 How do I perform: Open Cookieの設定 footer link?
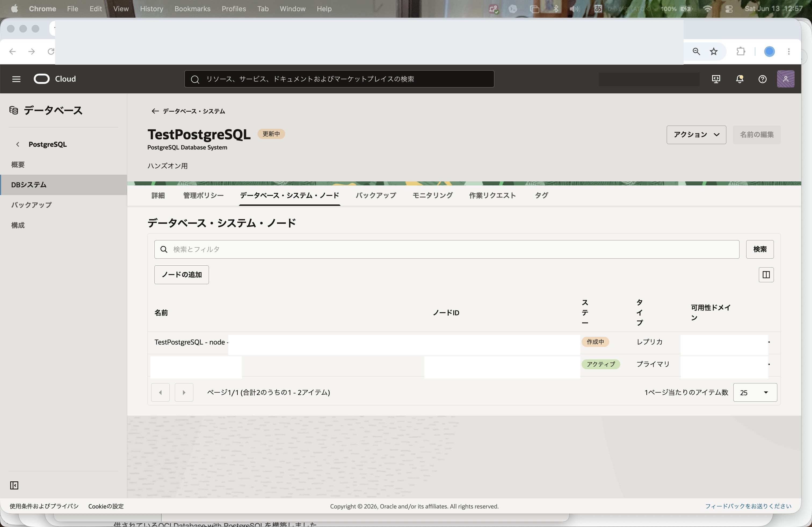[x=106, y=506]
